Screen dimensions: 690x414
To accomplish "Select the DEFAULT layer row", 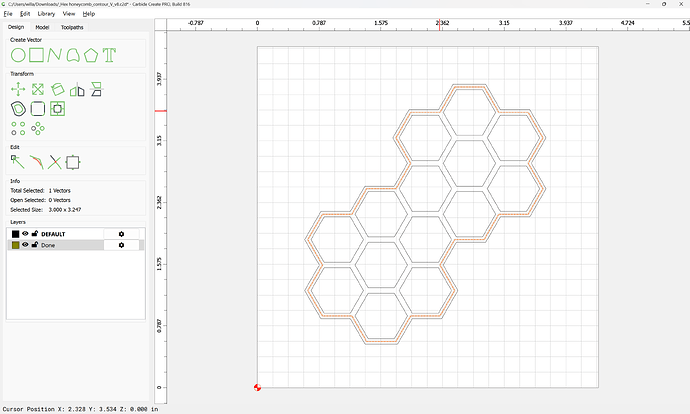I will point(76,234).
